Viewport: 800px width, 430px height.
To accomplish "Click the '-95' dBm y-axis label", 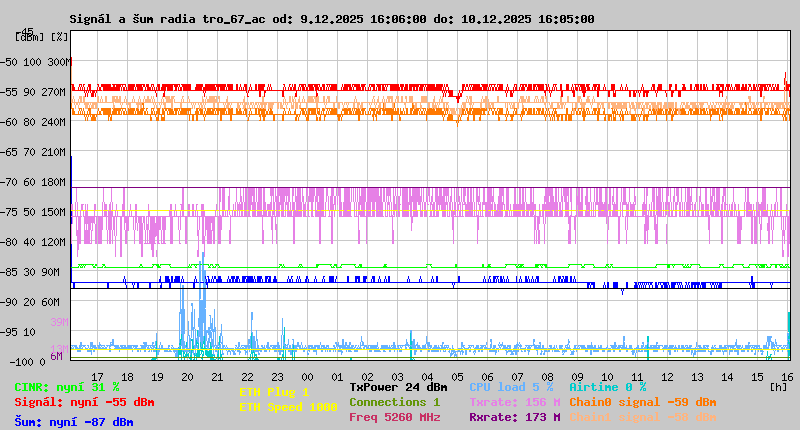I will [x=10, y=333].
